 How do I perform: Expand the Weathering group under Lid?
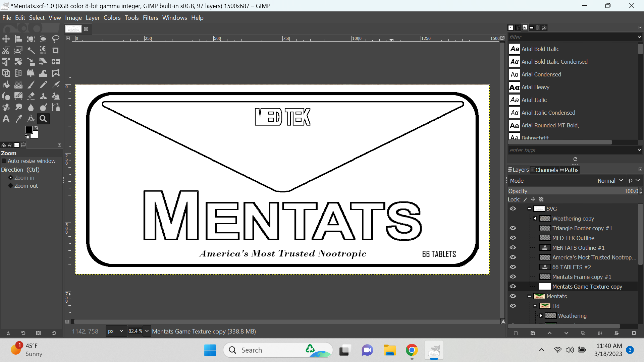541,316
